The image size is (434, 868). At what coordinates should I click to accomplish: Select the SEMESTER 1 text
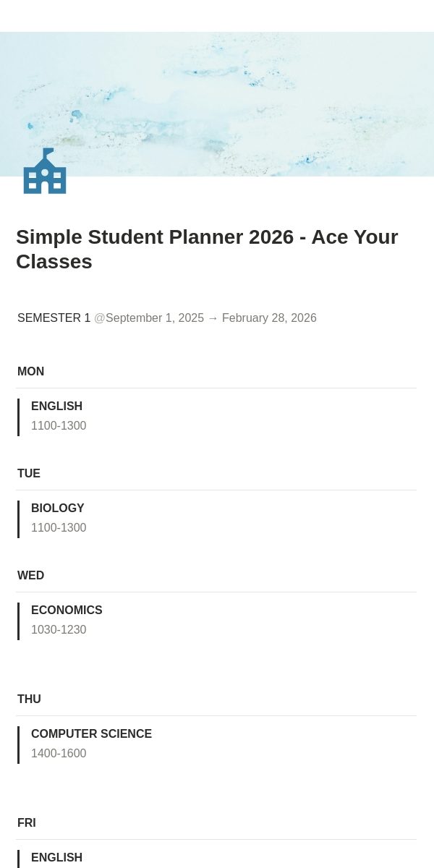[x=54, y=318]
